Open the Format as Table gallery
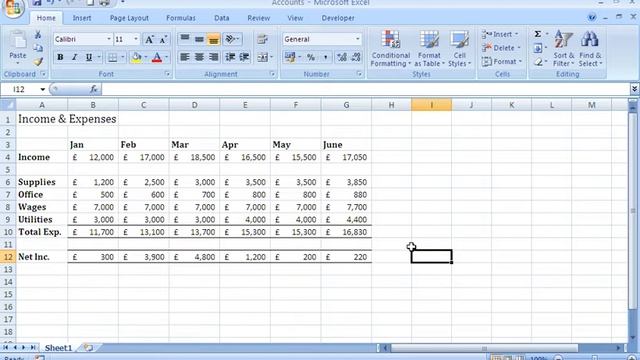 429,48
